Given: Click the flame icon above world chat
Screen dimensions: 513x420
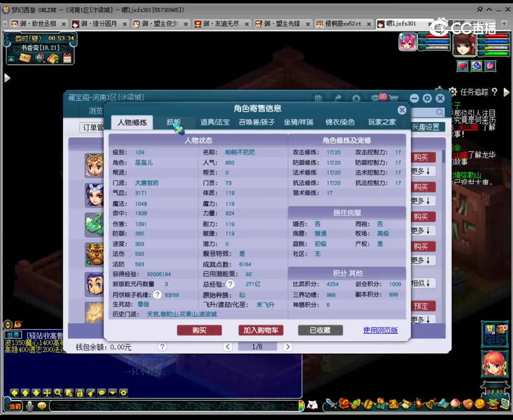Looking at the screenshot, I should (18, 324).
